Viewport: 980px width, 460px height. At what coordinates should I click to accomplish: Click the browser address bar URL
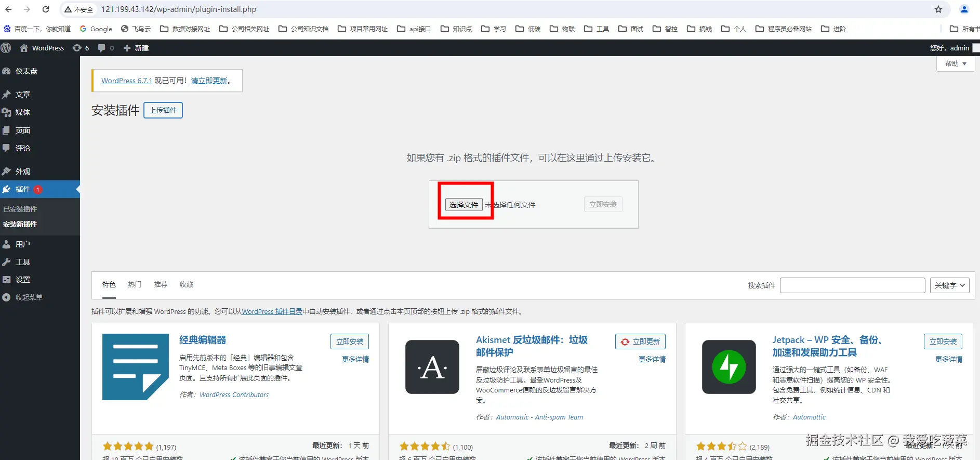pos(179,9)
